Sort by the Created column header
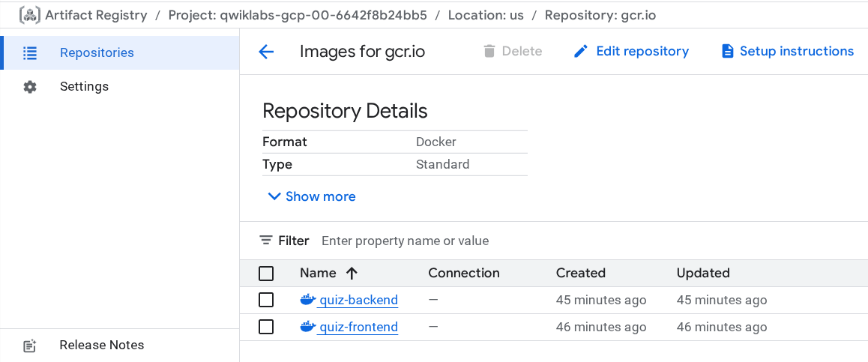Viewport: 868px width, 362px height. pyautogui.click(x=581, y=273)
